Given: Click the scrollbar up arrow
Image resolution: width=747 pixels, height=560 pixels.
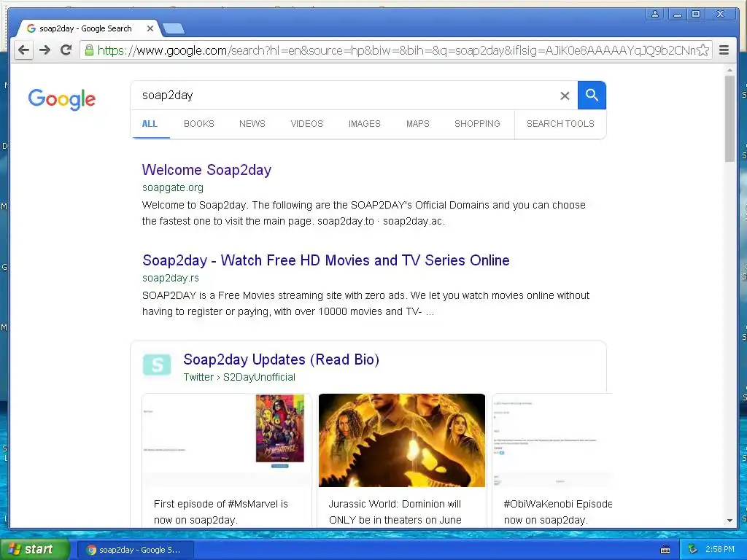Looking at the screenshot, I should pyautogui.click(x=729, y=70).
